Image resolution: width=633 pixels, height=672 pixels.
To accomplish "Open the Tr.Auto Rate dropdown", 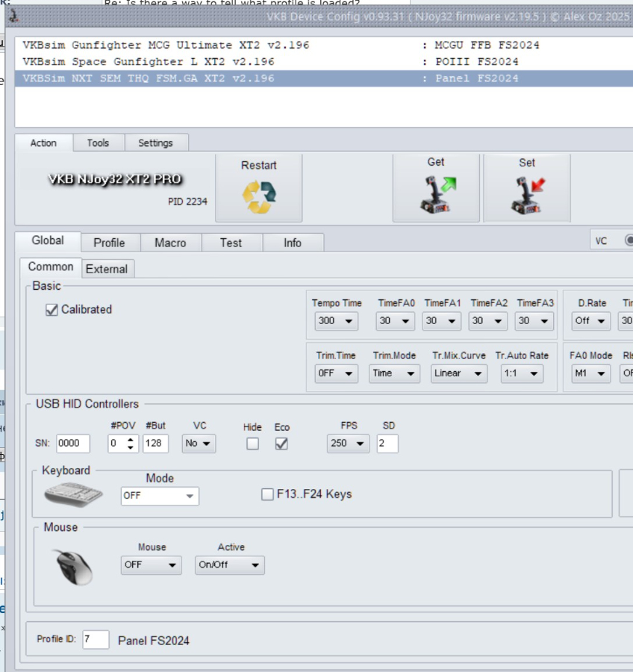I will [x=522, y=373].
